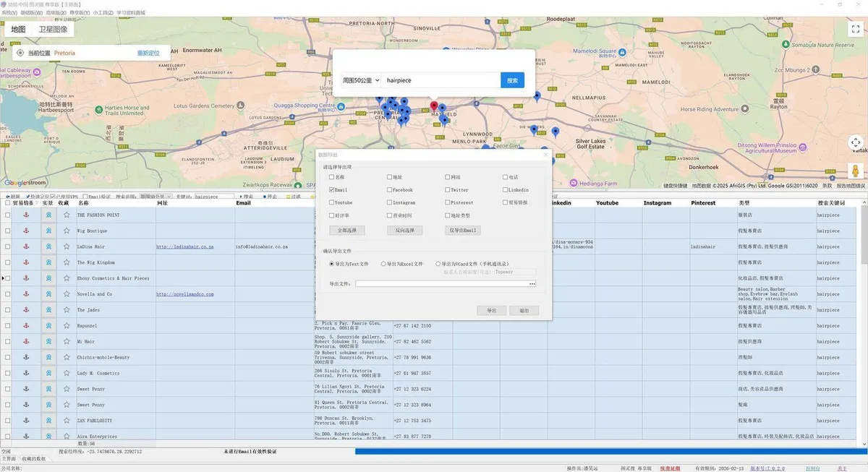Screen dimensions: 868x472
Task: Click the browse ellipsis for export file
Action: [532, 284]
